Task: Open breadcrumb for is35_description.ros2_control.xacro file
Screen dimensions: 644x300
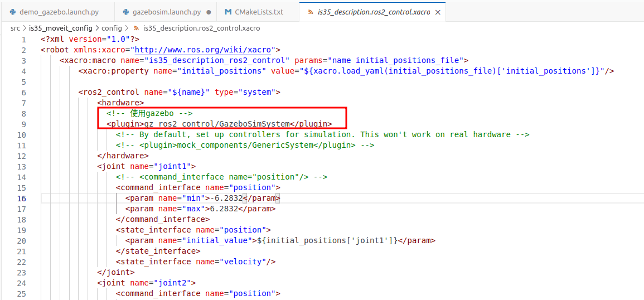Action: click(201, 28)
